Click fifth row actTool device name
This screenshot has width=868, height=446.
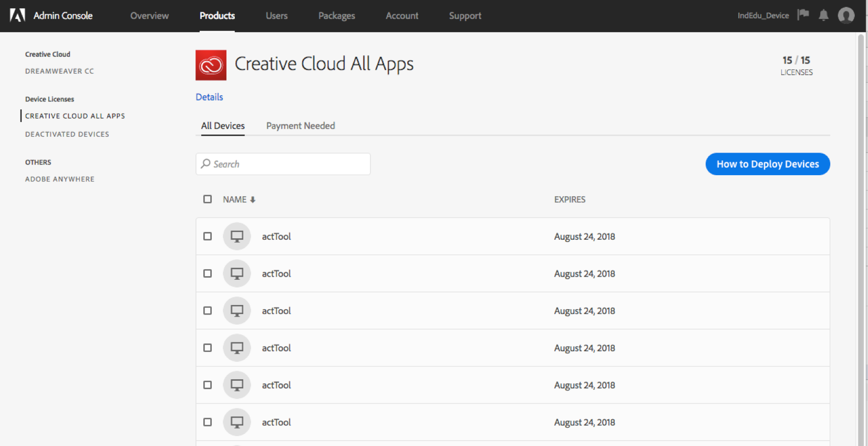coord(276,385)
